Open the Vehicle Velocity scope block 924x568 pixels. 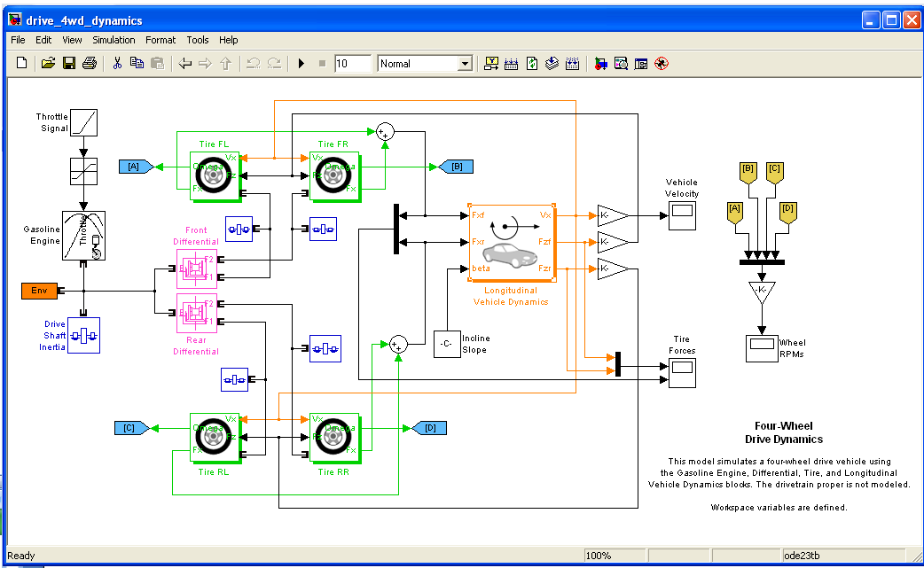[x=682, y=215]
